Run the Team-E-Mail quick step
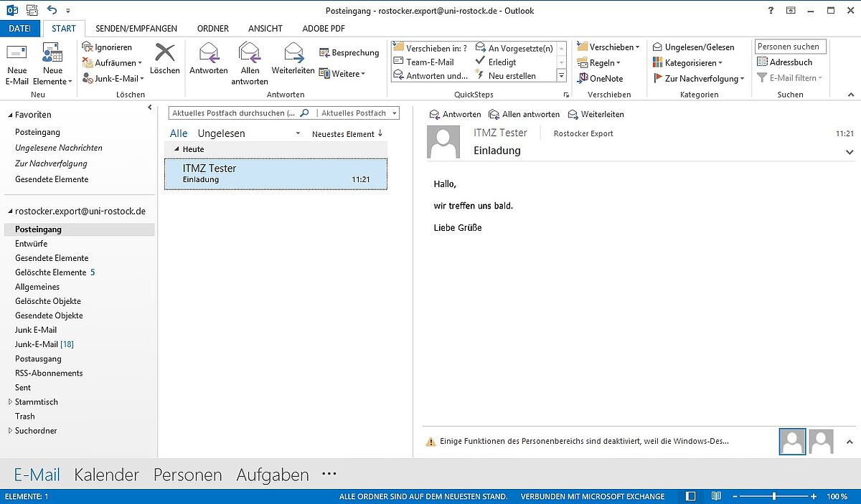Viewport: 861px width, 504px height. coord(424,62)
